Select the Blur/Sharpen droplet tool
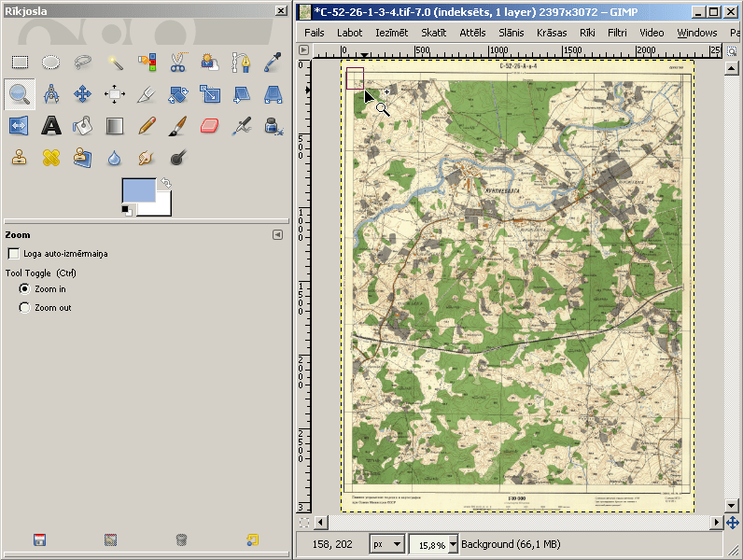The image size is (743, 560). click(x=114, y=159)
